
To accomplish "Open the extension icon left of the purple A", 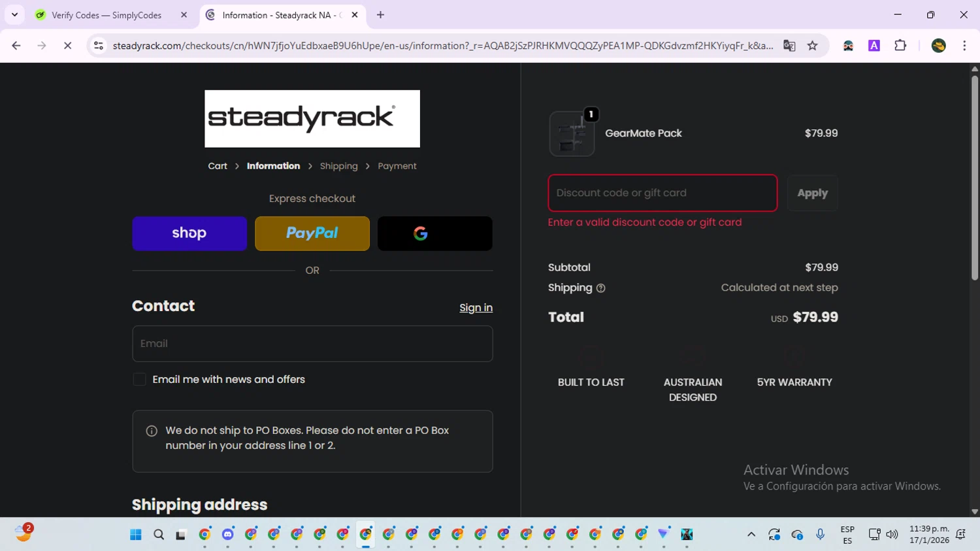I will click(848, 46).
